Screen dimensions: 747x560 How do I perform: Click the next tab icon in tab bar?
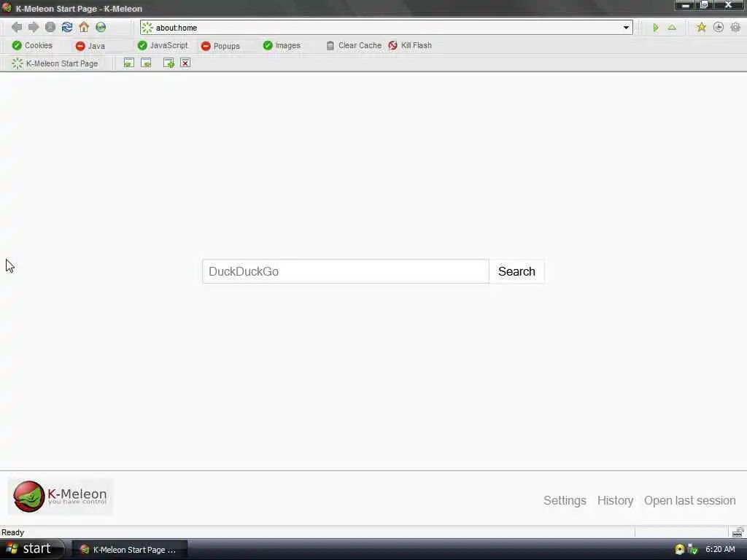click(146, 63)
